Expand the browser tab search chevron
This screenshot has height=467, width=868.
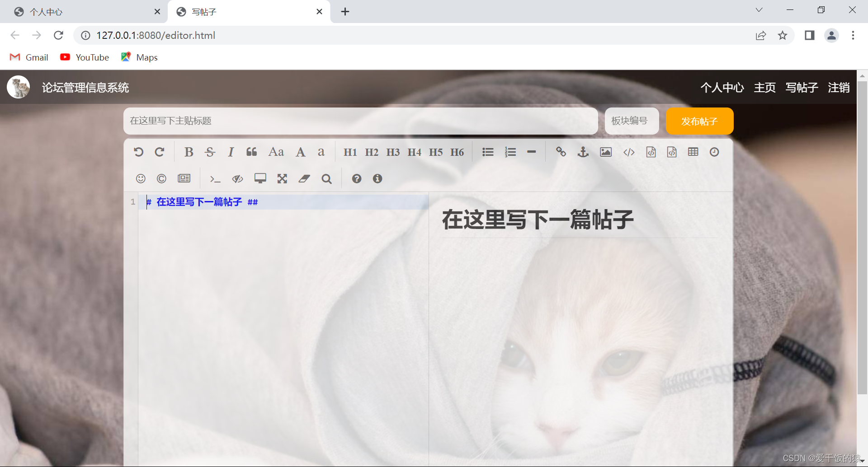759,10
